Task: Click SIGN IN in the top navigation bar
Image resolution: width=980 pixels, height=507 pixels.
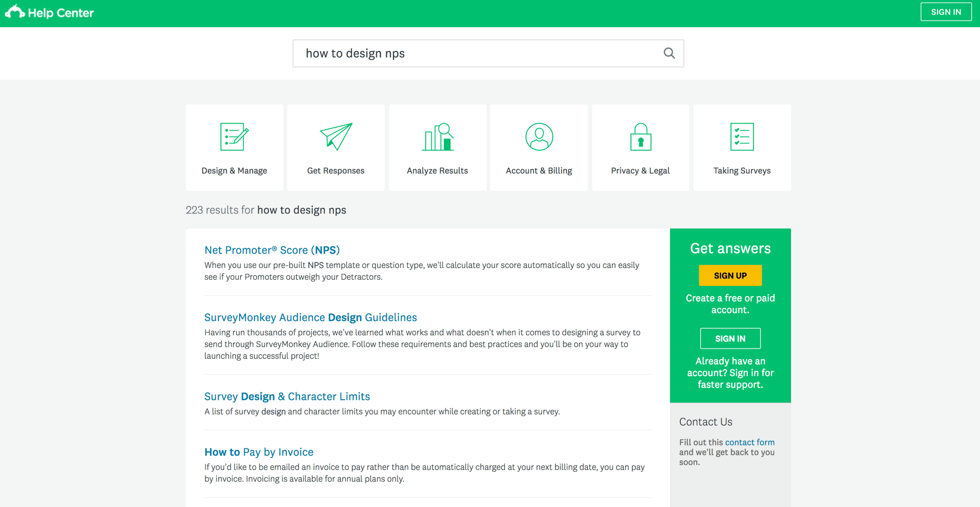Action: (x=946, y=11)
